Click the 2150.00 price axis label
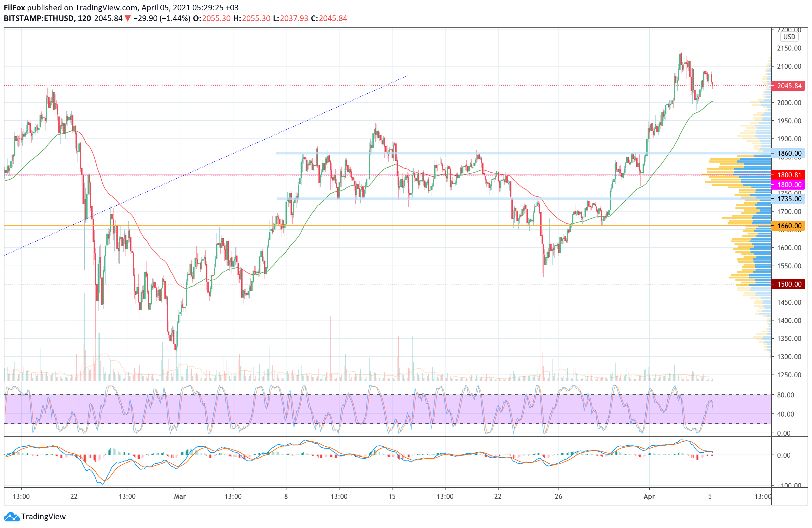The image size is (812, 528). coord(789,48)
